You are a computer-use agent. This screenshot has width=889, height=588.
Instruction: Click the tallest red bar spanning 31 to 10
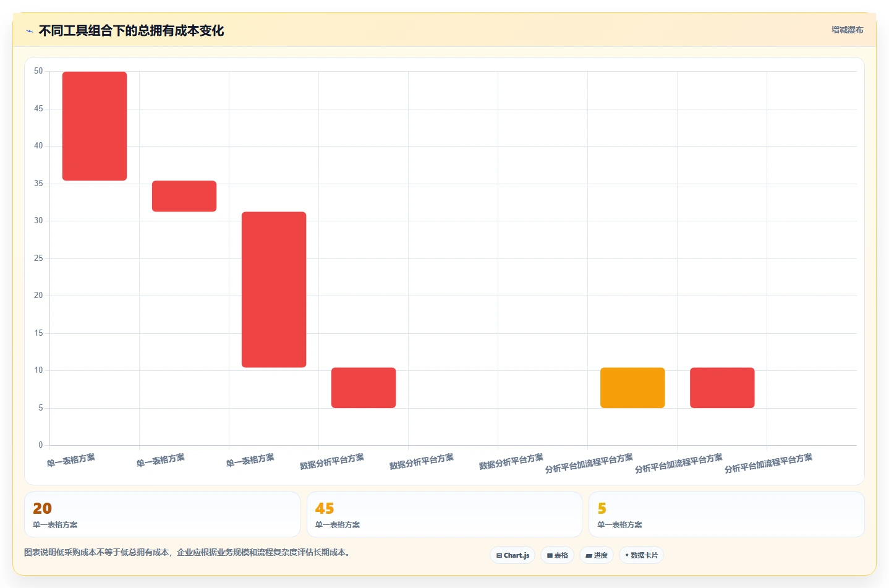274,289
